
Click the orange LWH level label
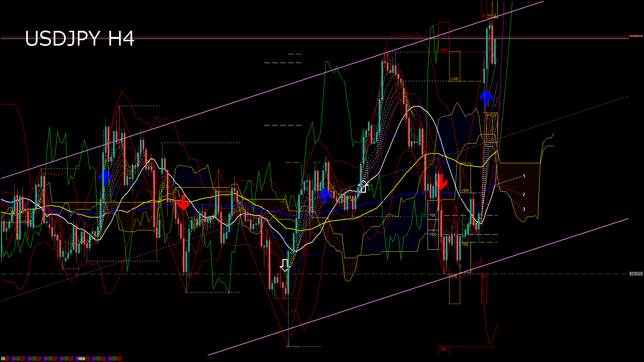pyautogui.click(x=454, y=79)
